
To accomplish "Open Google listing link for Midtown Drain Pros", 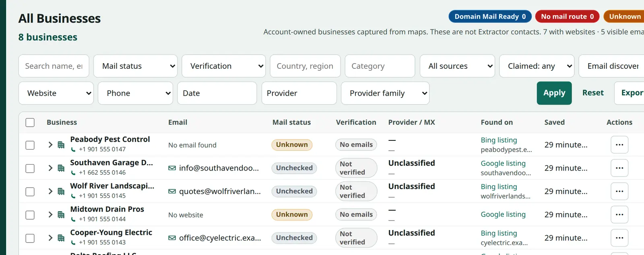I will click(503, 215).
